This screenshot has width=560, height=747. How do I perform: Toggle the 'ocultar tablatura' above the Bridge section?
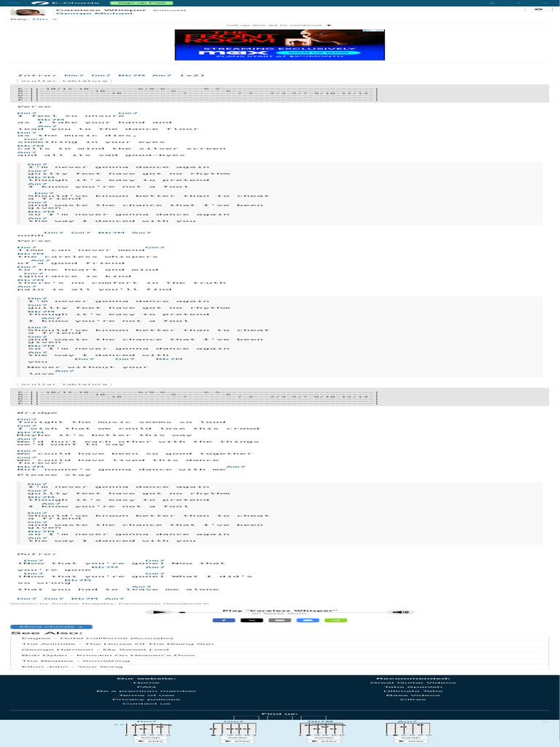coord(64,384)
